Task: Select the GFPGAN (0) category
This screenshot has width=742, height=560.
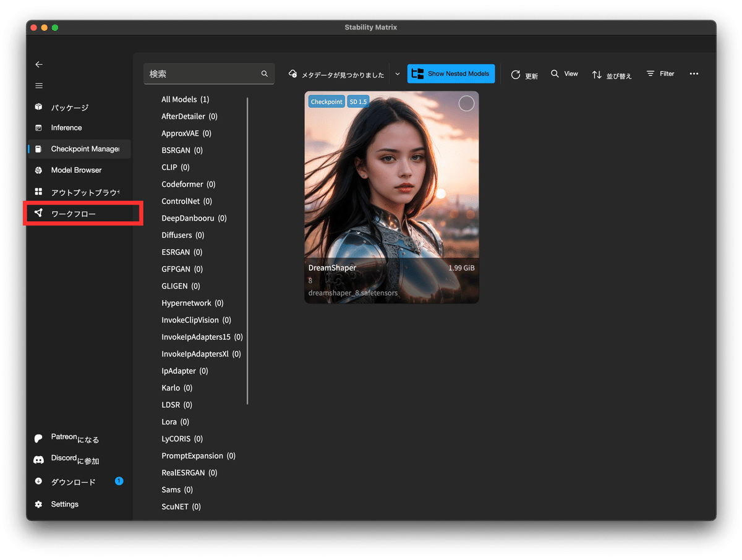Action: coord(182,269)
